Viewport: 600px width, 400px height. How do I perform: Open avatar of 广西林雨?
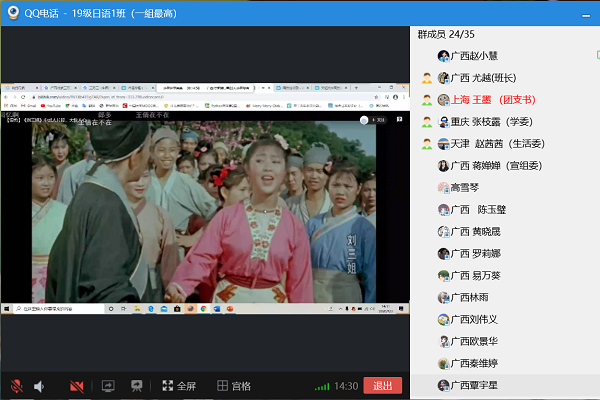pyautogui.click(x=443, y=297)
